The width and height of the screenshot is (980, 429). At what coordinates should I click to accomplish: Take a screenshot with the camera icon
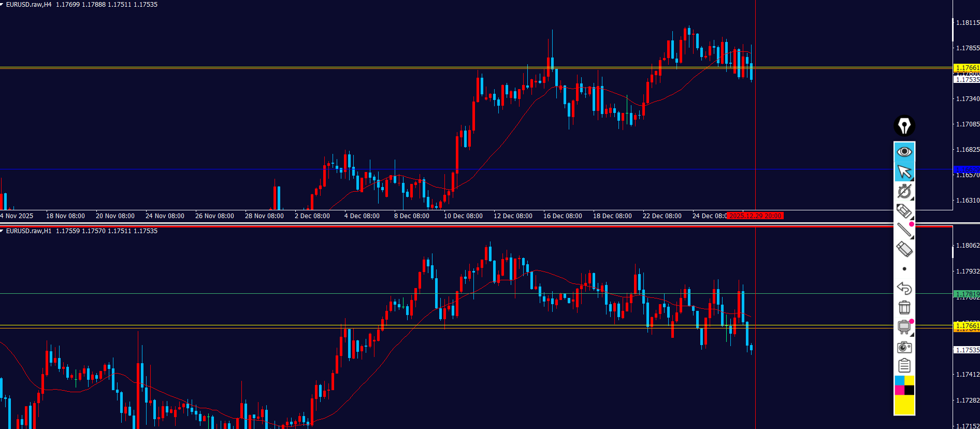coord(904,347)
